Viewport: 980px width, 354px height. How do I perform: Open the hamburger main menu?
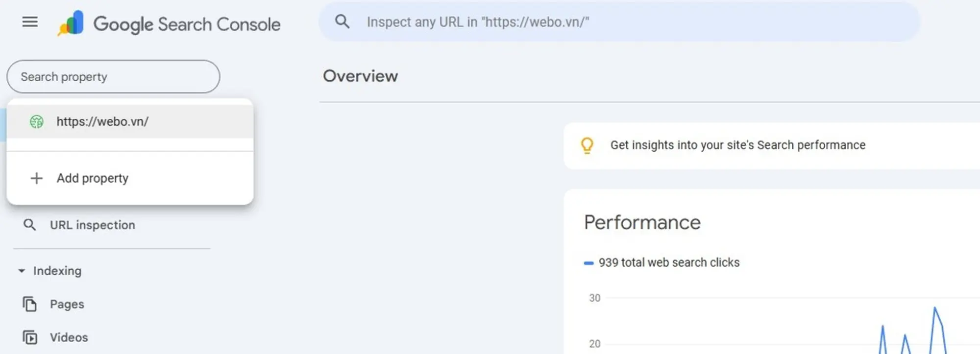pyautogui.click(x=30, y=22)
